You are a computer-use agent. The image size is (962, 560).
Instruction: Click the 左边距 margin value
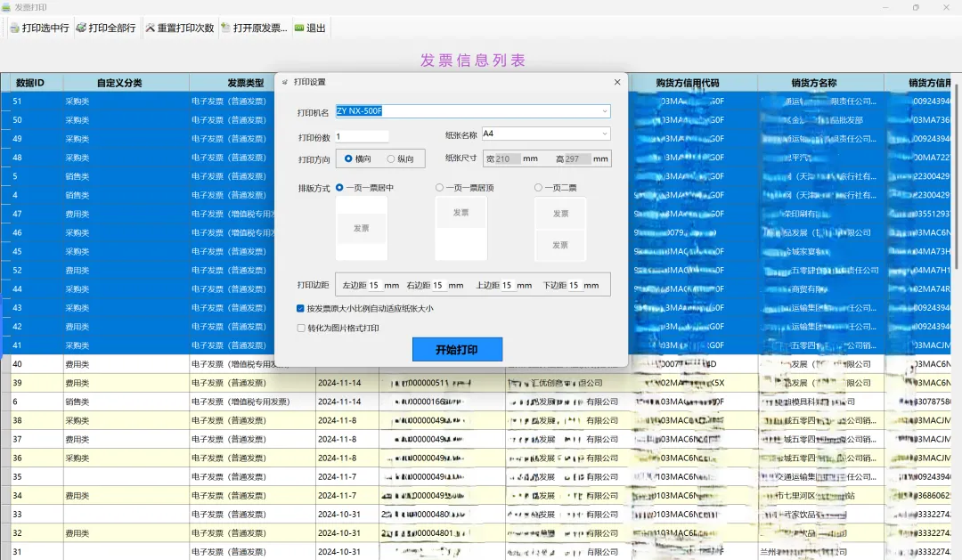tap(375, 285)
